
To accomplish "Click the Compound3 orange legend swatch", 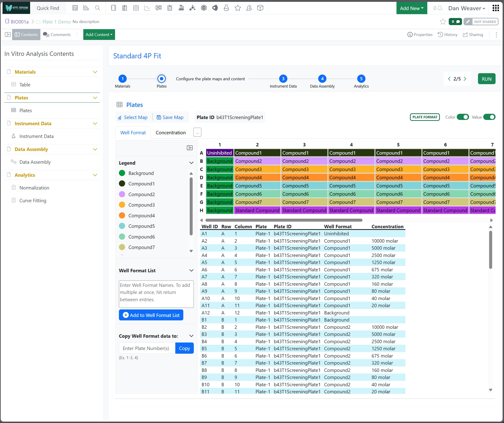I will (x=122, y=205).
